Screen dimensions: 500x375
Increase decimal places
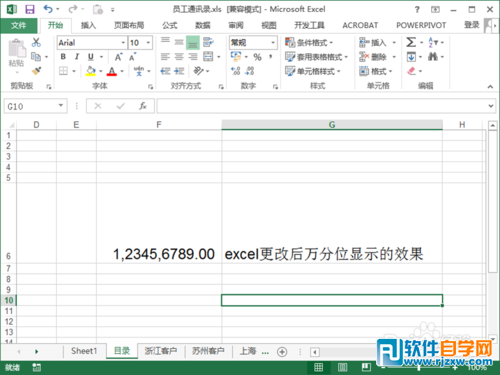click(236, 71)
